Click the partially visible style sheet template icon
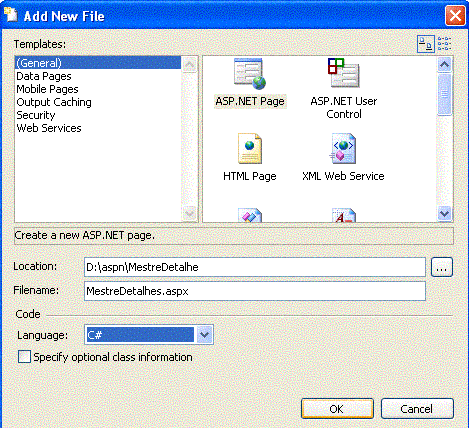 coord(250,215)
